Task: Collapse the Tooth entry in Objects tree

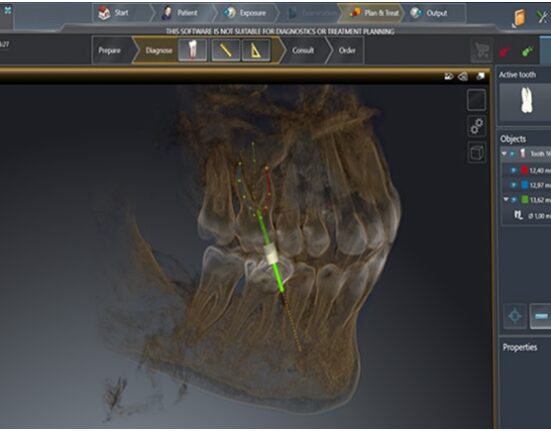Action: (x=504, y=154)
